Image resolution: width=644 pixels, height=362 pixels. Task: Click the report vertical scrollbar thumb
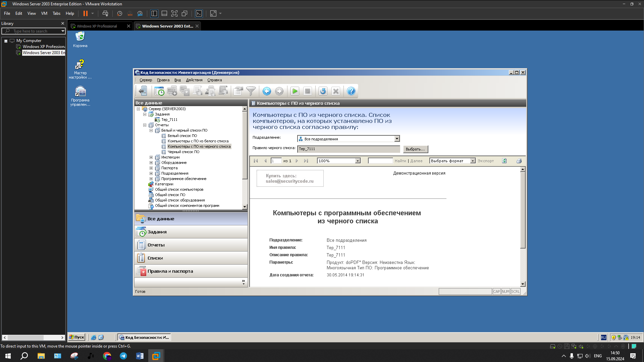click(523, 210)
